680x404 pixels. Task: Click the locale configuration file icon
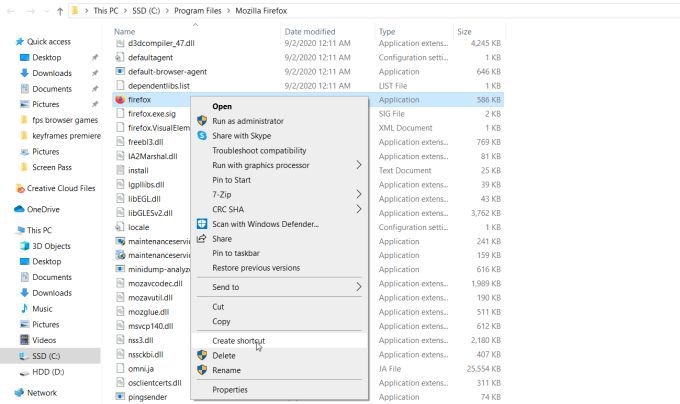click(120, 227)
